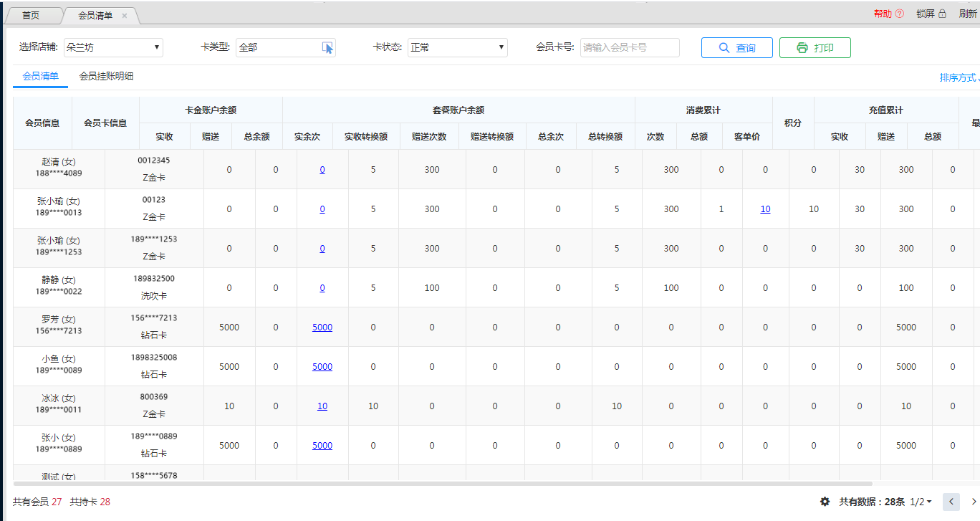This screenshot has height=521, width=980.
Task: Click the horizontal scrollbar under the table
Action: [x=443, y=484]
